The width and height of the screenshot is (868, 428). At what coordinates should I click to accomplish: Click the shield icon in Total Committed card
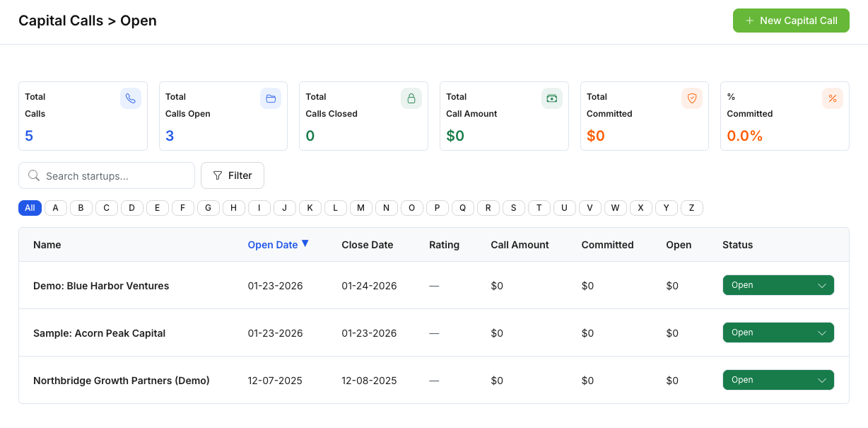click(x=692, y=98)
